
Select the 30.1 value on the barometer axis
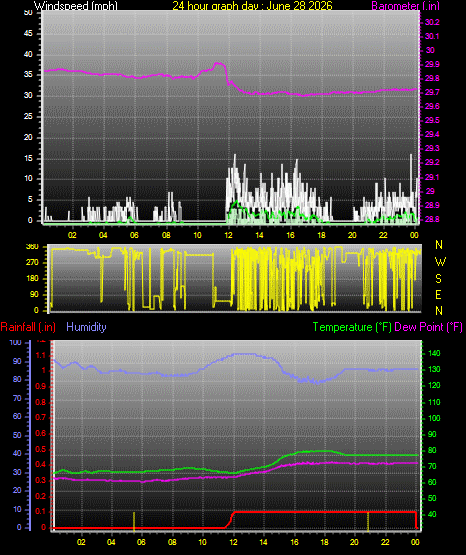tap(432, 36)
